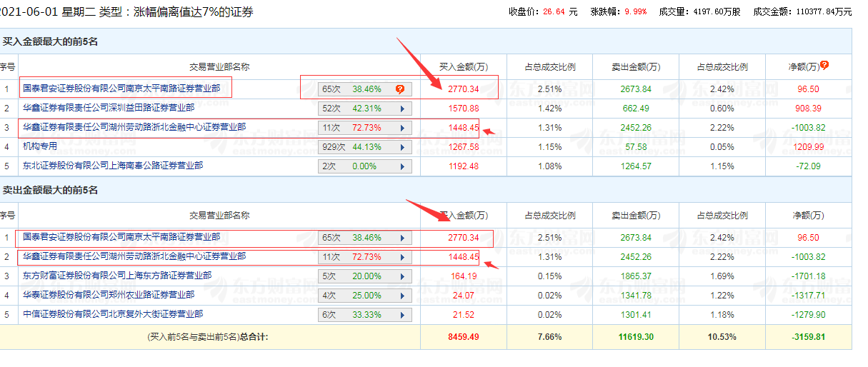Expand the 52次 42.31% details arrow

click(x=402, y=109)
